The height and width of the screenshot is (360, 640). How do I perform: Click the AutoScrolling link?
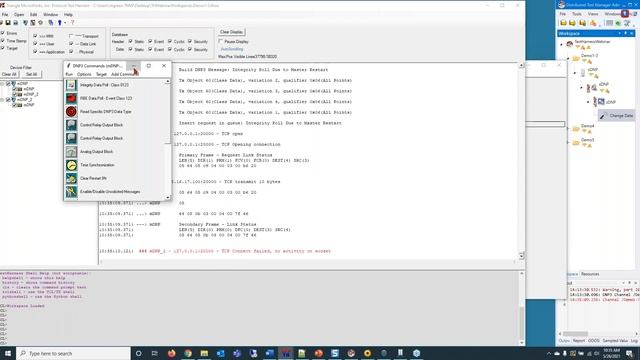coord(232,49)
